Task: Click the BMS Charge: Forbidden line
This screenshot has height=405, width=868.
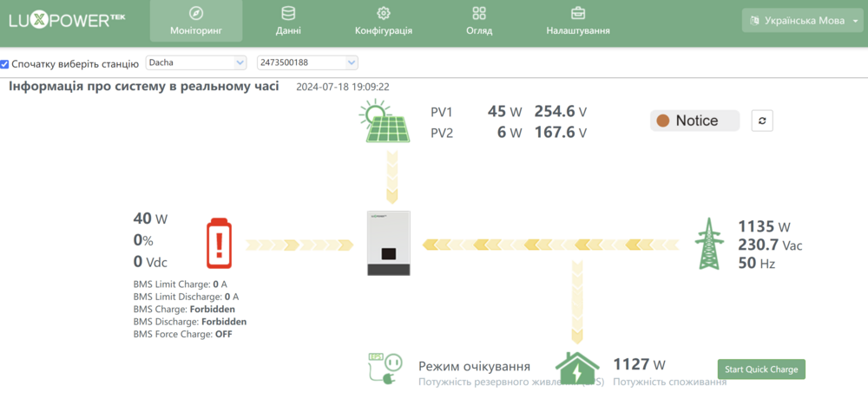Action: (184, 309)
